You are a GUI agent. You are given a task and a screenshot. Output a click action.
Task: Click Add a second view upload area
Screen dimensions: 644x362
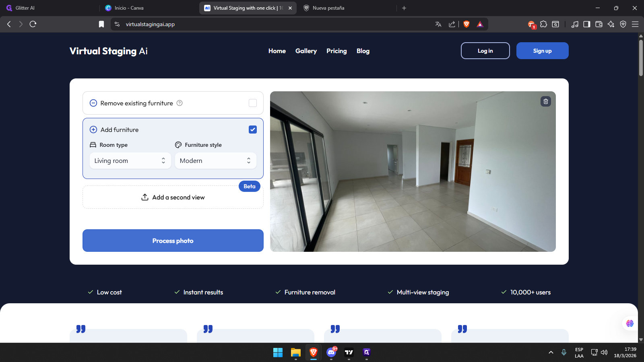[173, 197]
